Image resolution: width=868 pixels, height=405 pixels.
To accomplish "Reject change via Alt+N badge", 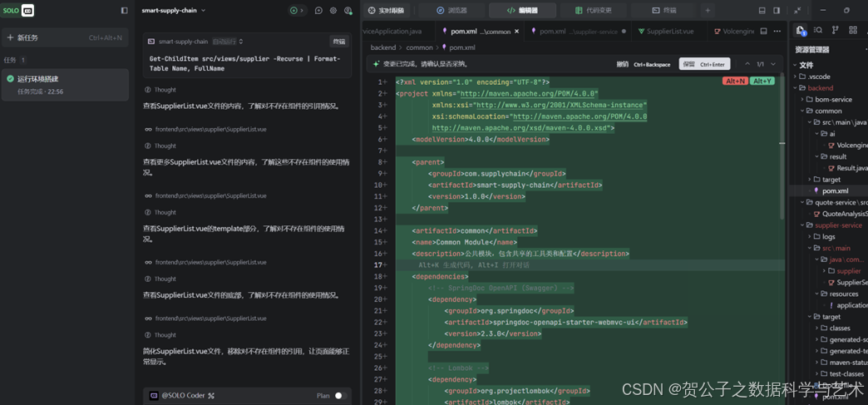I will pyautogui.click(x=735, y=81).
